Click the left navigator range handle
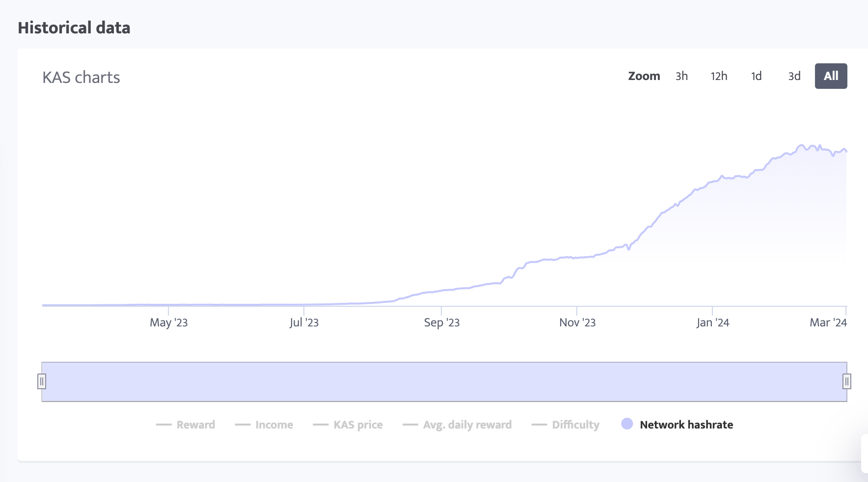 coord(42,381)
